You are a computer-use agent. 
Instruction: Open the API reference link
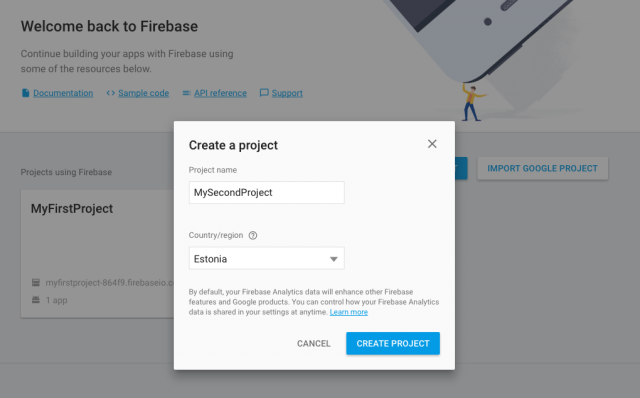click(x=220, y=93)
